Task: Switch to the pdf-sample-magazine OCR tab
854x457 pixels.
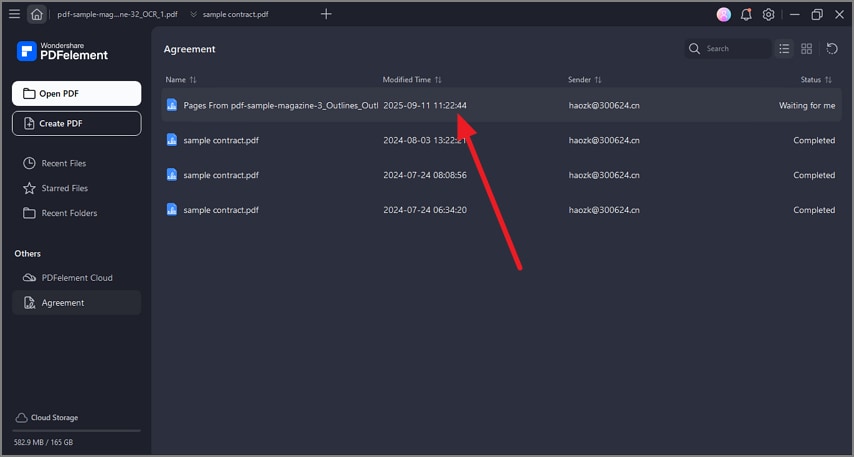Action: (x=117, y=15)
